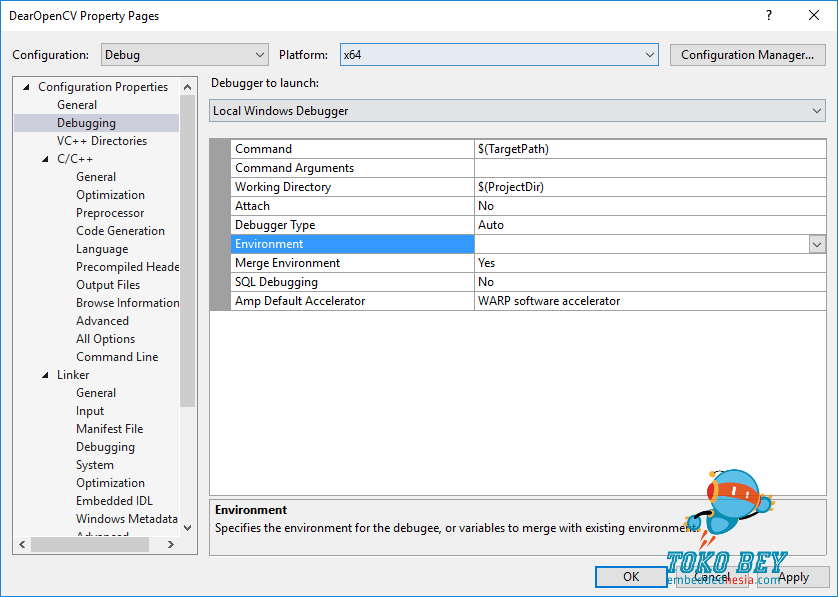Click the help question mark button

(769, 15)
